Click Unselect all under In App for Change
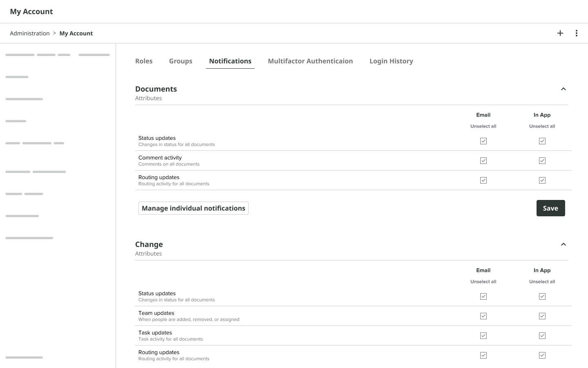This screenshot has width=588, height=368. click(542, 281)
